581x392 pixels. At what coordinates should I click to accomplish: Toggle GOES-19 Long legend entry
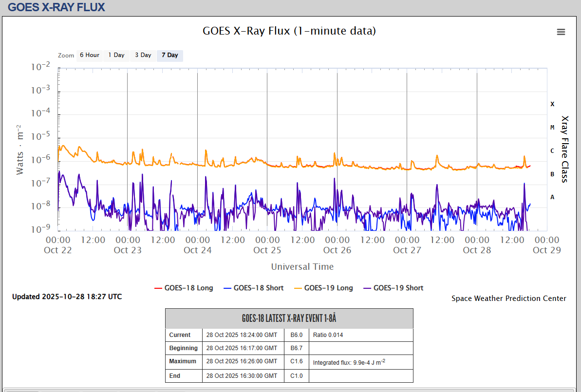[x=323, y=288]
